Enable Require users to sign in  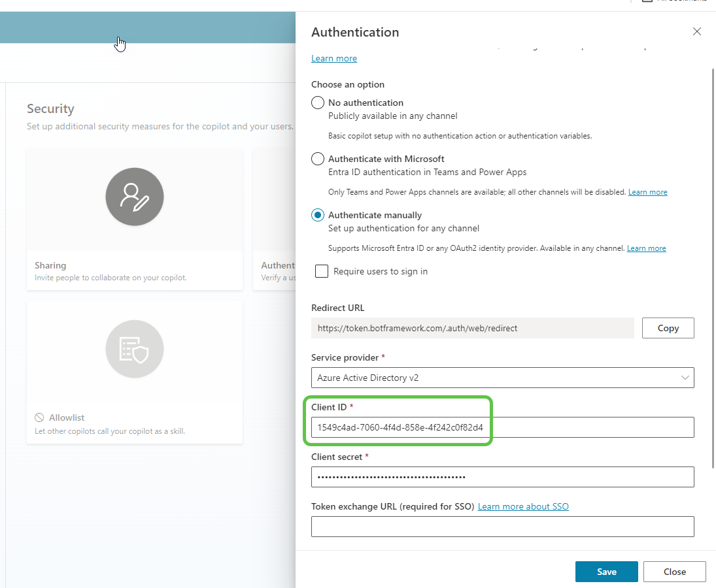[x=321, y=270]
